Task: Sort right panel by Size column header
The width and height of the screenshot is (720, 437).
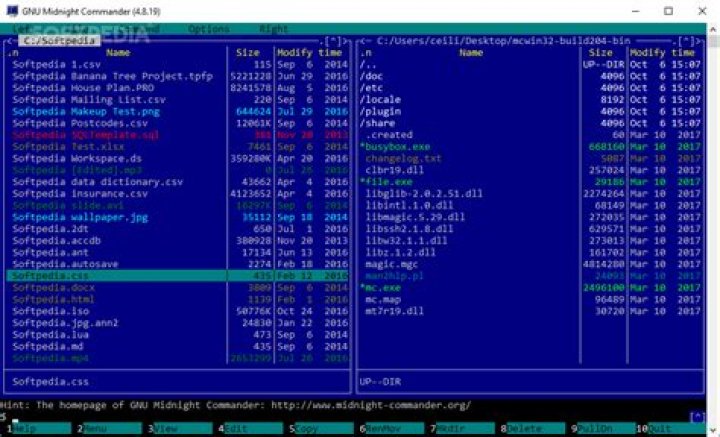Action: point(601,53)
